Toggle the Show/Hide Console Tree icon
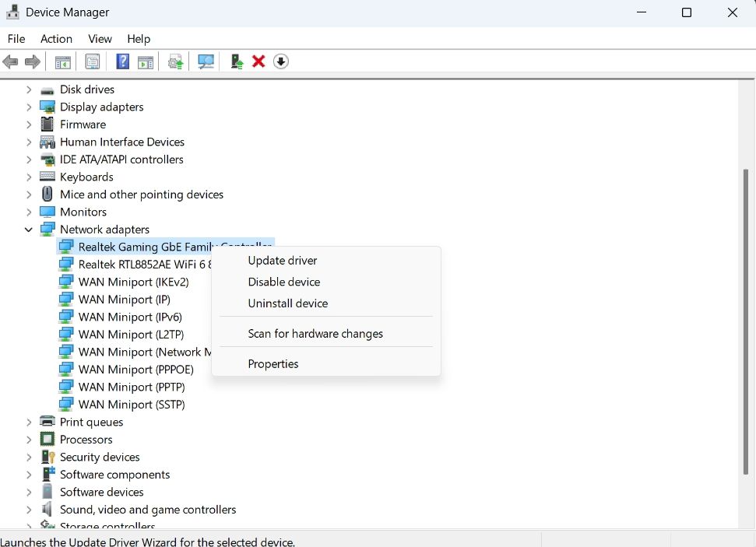The width and height of the screenshot is (756, 547). [63, 61]
